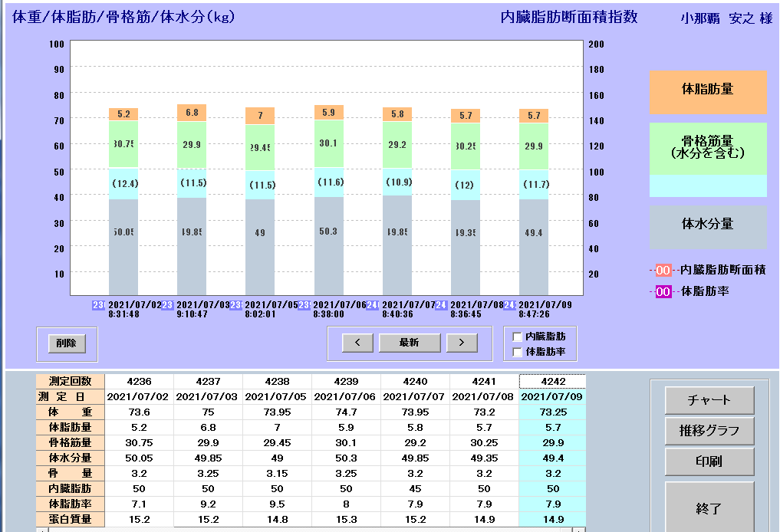The height and width of the screenshot is (532, 780).
Task: Click weight value 74.7
Action: pyautogui.click(x=346, y=412)
